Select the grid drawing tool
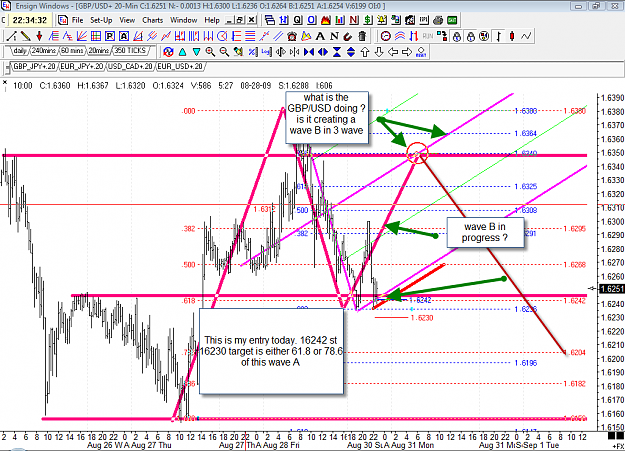Screen dimensions: 625x451 point(96,36)
